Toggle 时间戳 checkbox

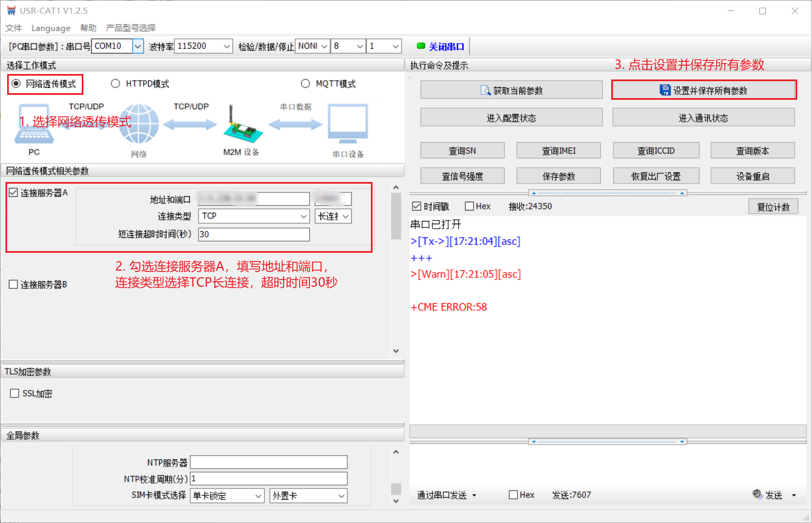[x=416, y=206]
